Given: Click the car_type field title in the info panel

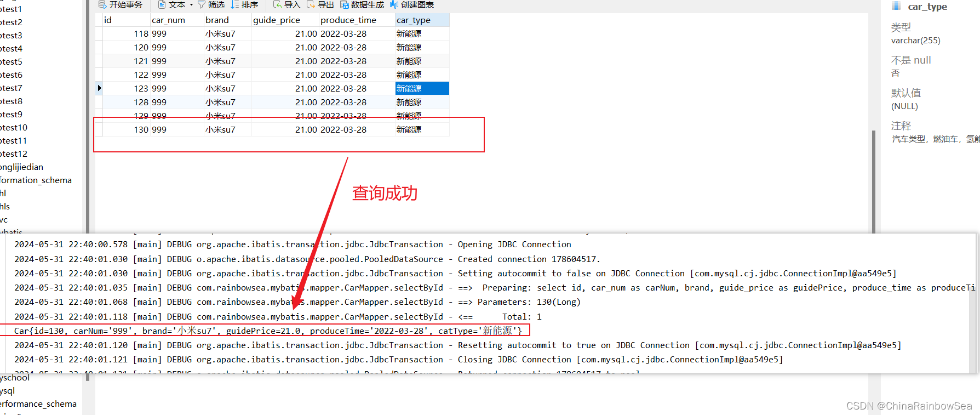Looking at the screenshot, I should [x=927, y=7].
